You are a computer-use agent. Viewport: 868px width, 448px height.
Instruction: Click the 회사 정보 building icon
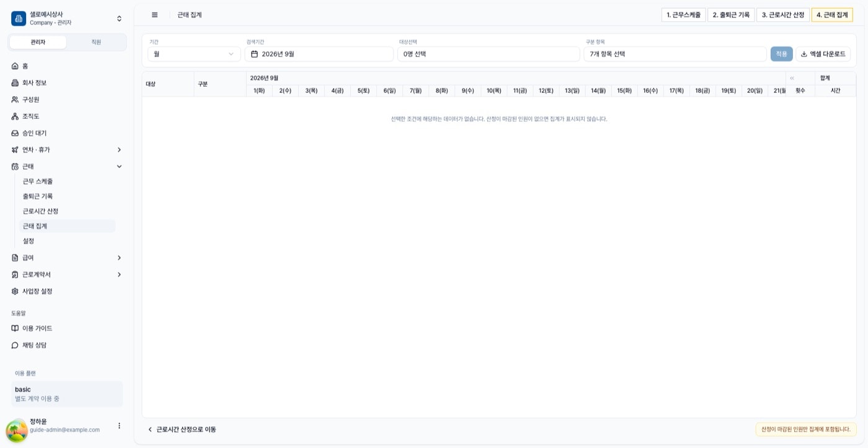15,82
